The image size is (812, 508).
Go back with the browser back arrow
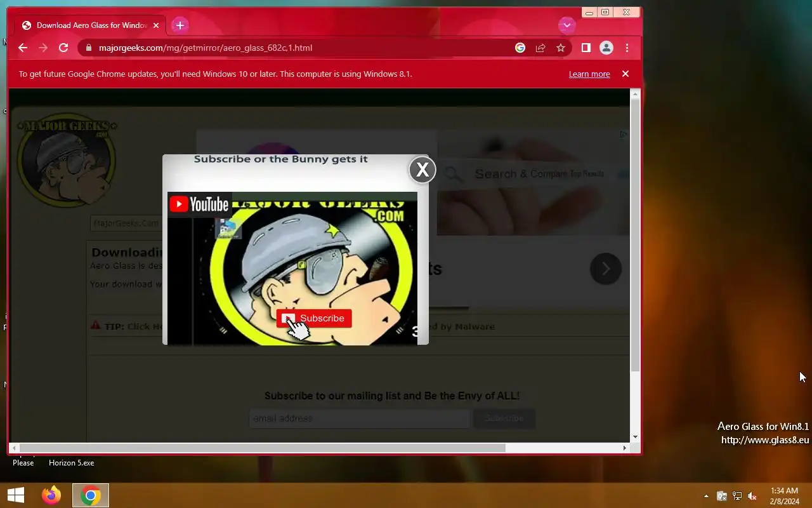click(x=23, y=48)
